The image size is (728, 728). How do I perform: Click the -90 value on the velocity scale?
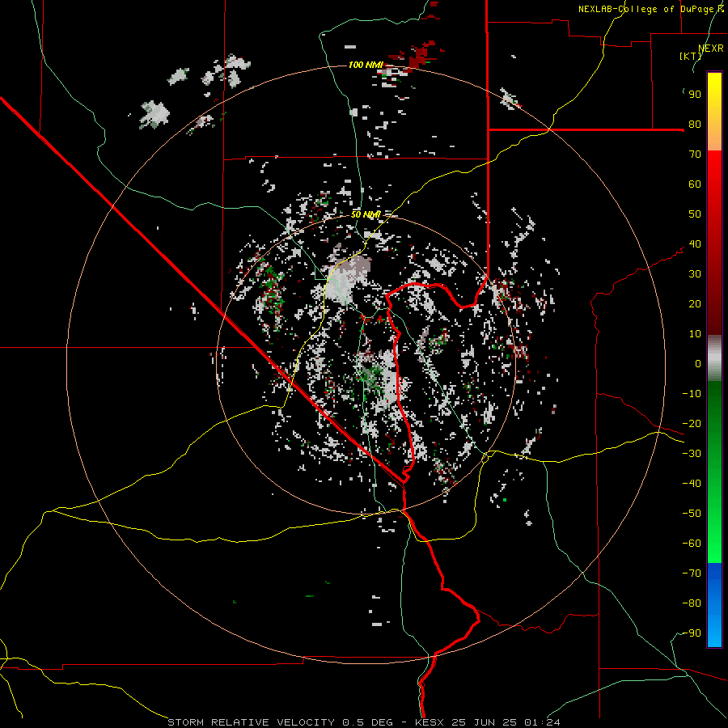point(692,633)
